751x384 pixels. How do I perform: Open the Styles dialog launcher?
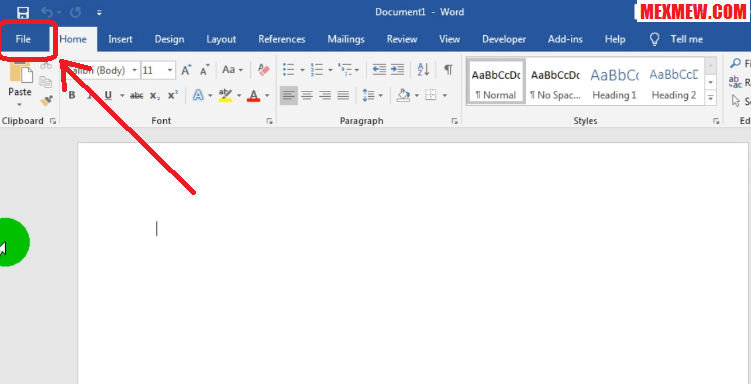pos(716,122)
